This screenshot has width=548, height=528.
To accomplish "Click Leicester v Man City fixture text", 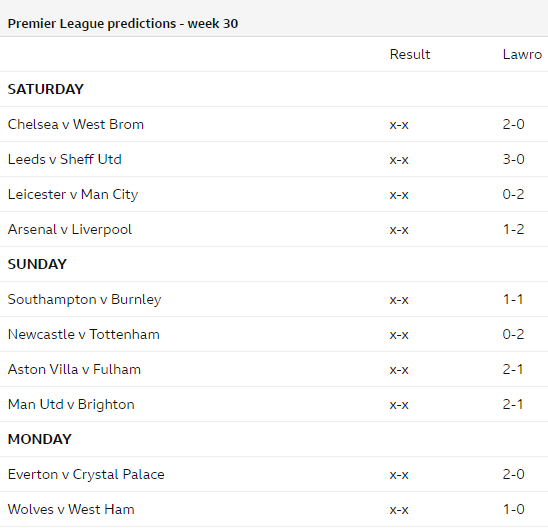I will pyautogui.click(x=73, y=194).
